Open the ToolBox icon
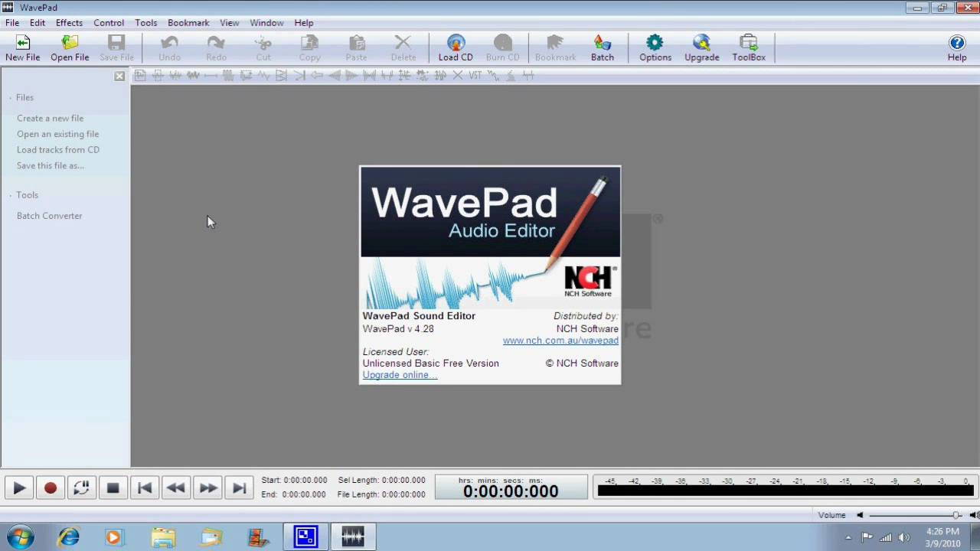Screen dimensions: 980x551 pyautogui.click(x=749, y=47)
